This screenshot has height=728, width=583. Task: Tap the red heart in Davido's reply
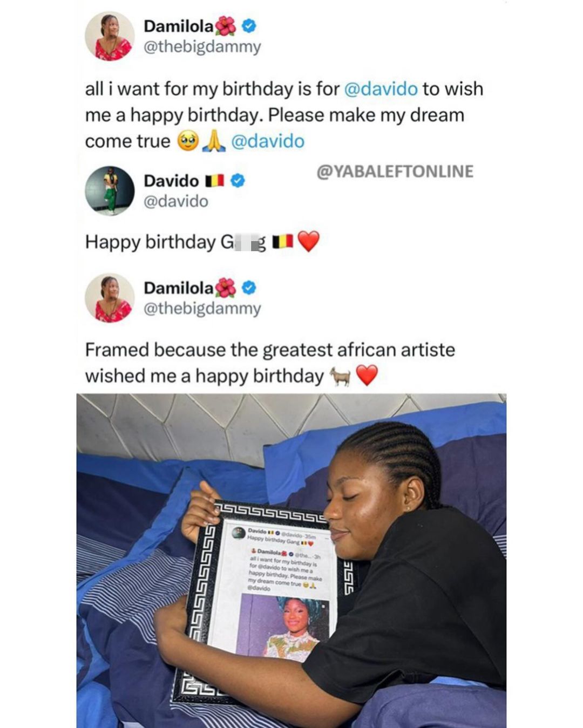click(309, 242)
